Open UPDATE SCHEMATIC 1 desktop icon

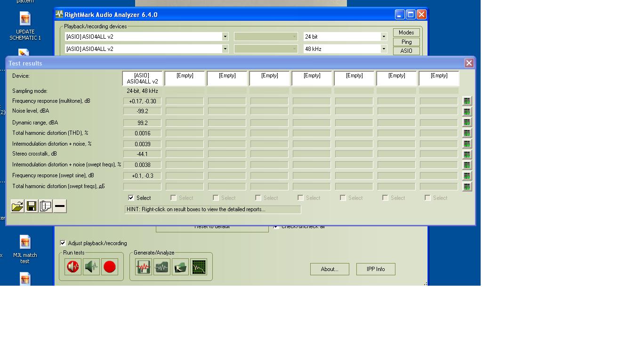(x=25, y=27)
